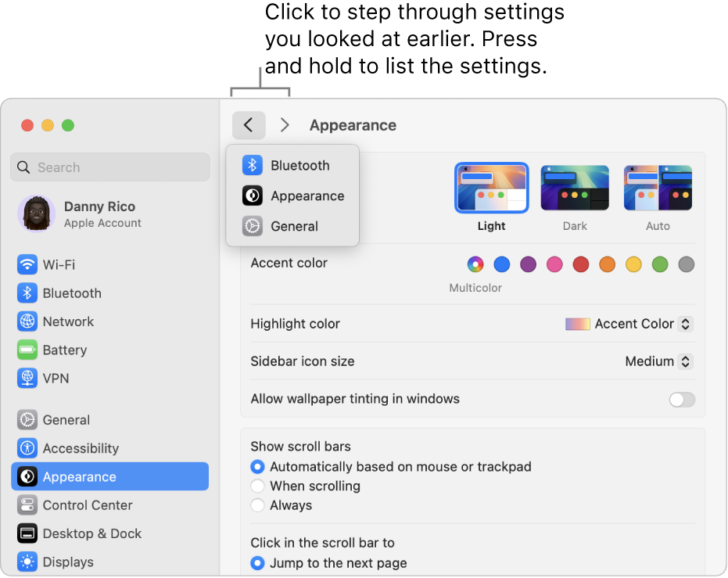This screenshot has height=578, width=728.
Task: Click the VPN icon in the sidebar
Action: [x=27, y=379]
